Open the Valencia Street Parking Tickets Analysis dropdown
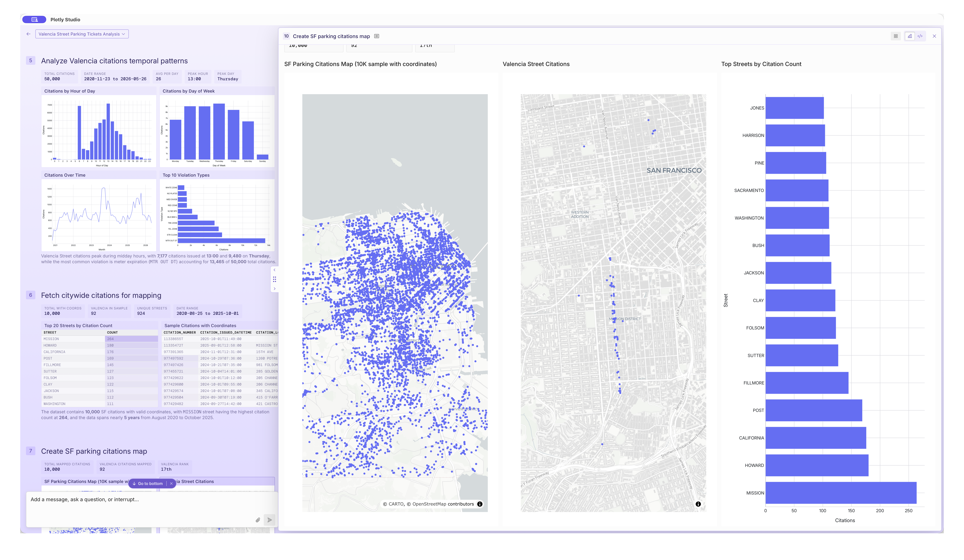This screenshot has width=964, height=560. click(82, 34)
